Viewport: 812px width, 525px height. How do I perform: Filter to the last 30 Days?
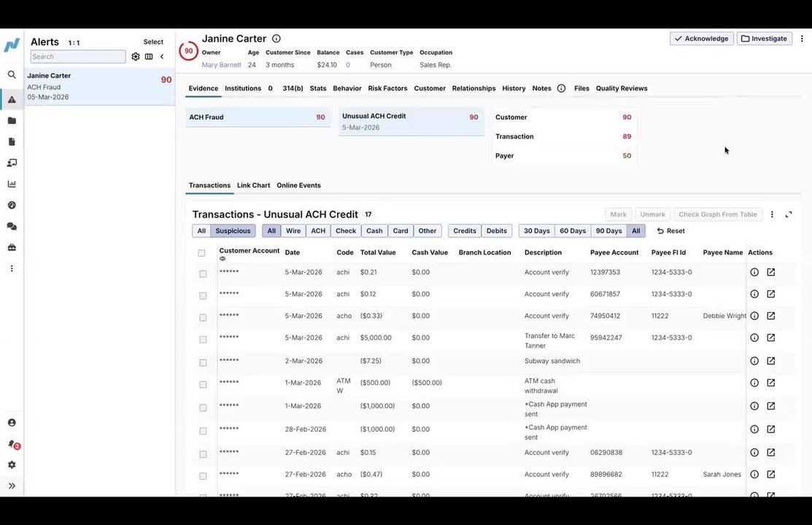[536, 231]
